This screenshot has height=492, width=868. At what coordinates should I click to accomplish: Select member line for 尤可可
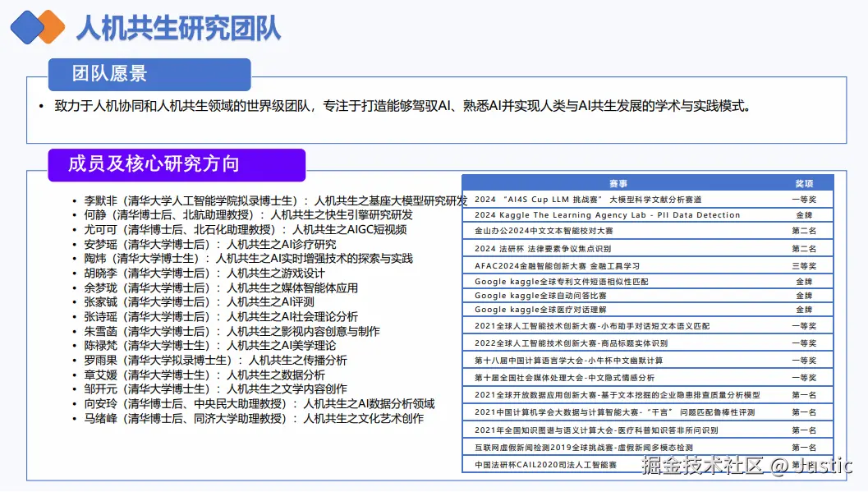pyautogui.click(x=246, y=229)
